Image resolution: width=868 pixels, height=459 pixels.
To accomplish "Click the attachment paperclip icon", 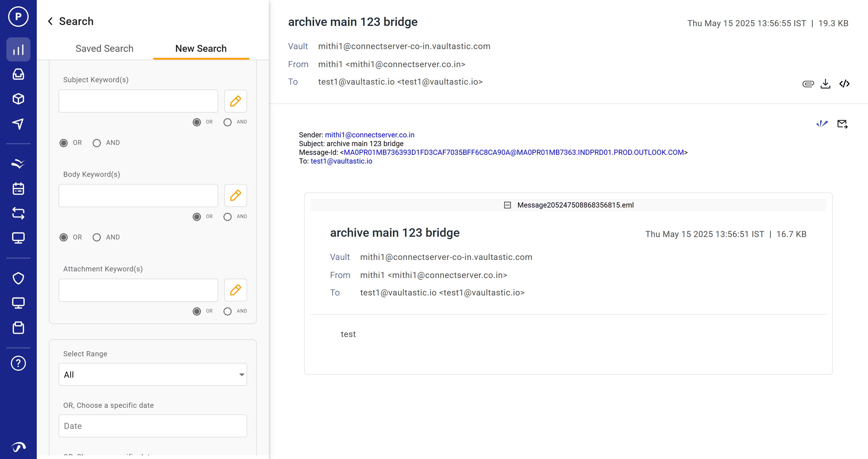I will pyautogui.click(x=808, y=84).
